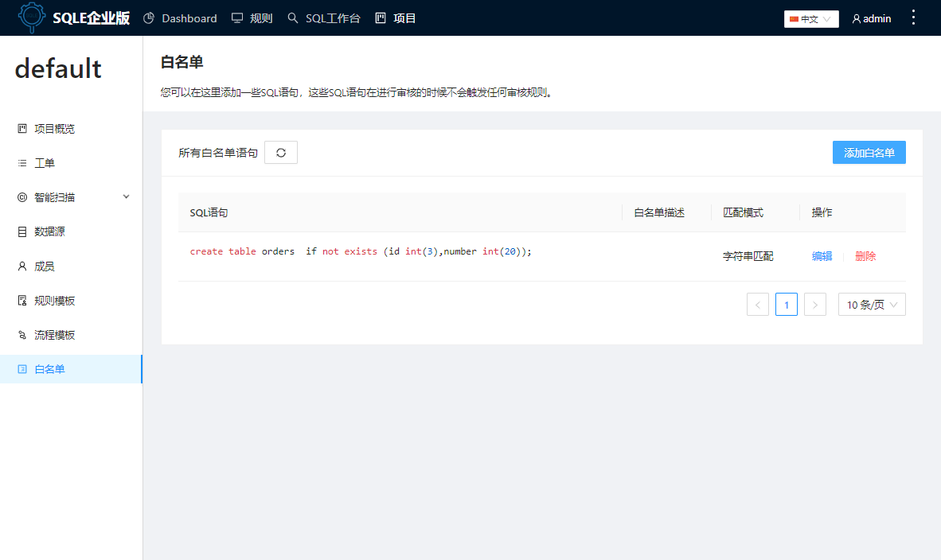The height and width of the screenshot is (560, 941).
Task: Open 规则模板 sidebar item
Action: 54,301
